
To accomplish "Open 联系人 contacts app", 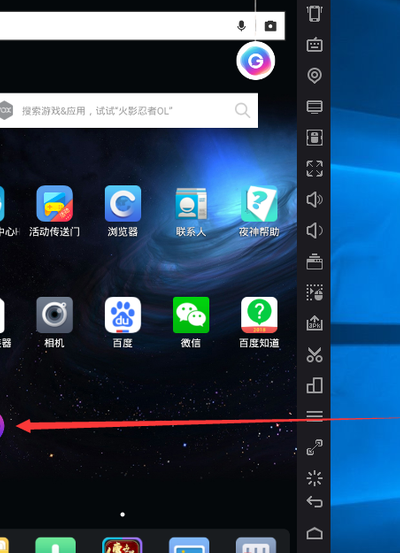I will 191,211.
